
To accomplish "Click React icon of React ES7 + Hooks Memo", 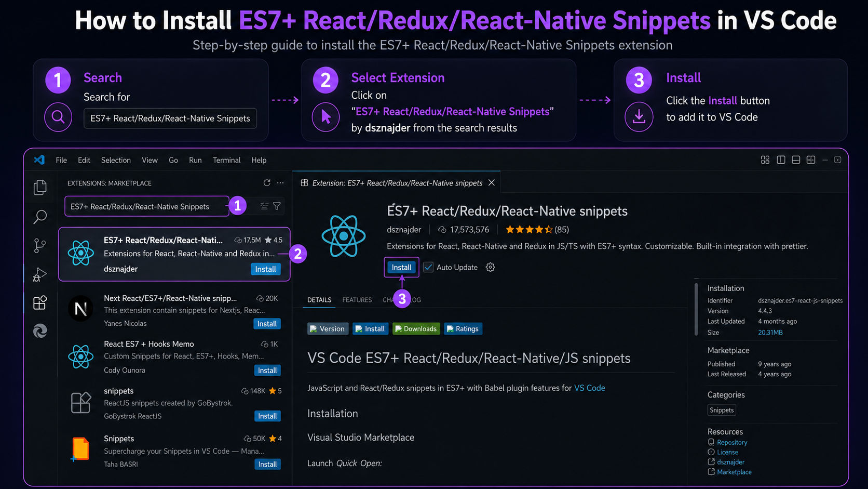I will point(80,357).
